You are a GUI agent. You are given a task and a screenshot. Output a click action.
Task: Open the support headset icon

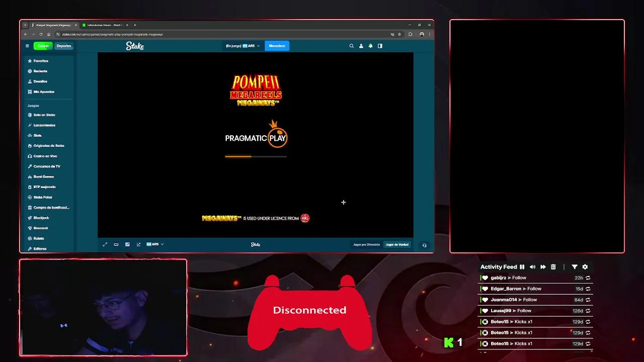pos(424,245)
